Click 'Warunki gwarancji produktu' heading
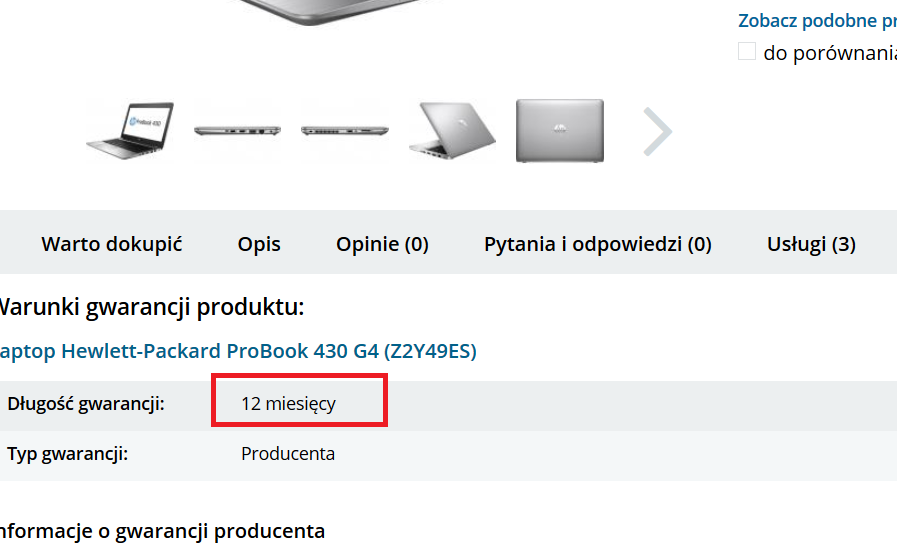897x551 pixels. point(152,307)
